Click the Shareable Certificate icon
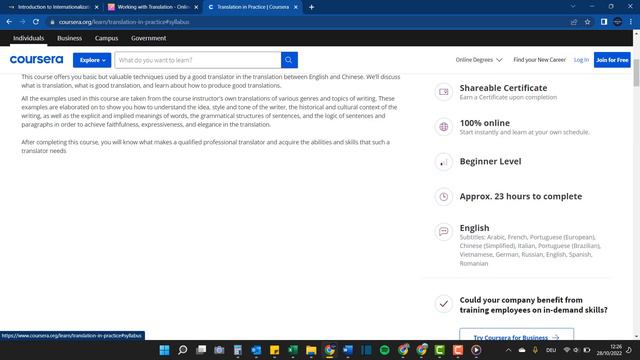The image size is (640, 360). coord(443,92)
